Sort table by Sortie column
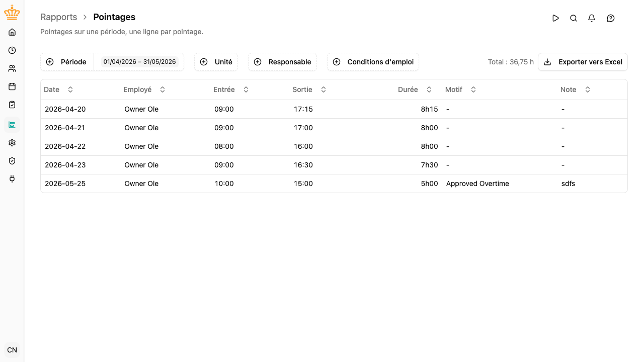The height and width of the screenshot is (362, 644). (309, 89)
